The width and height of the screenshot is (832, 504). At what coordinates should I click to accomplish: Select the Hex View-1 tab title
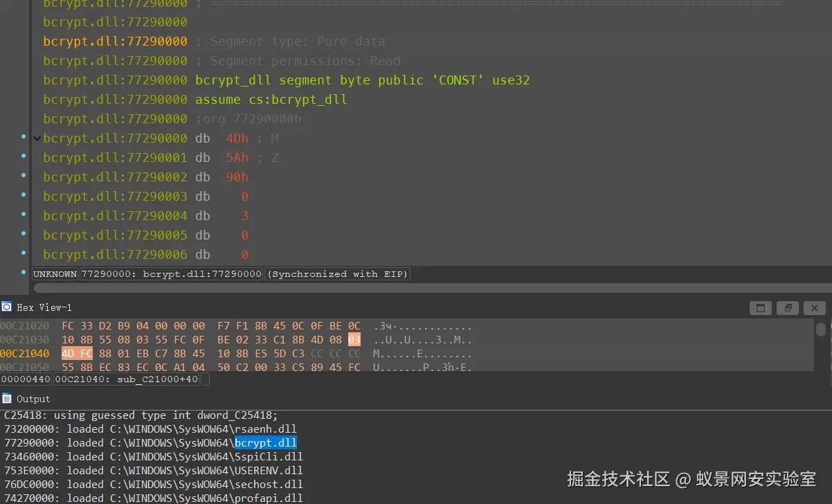[x=44, y=307]
